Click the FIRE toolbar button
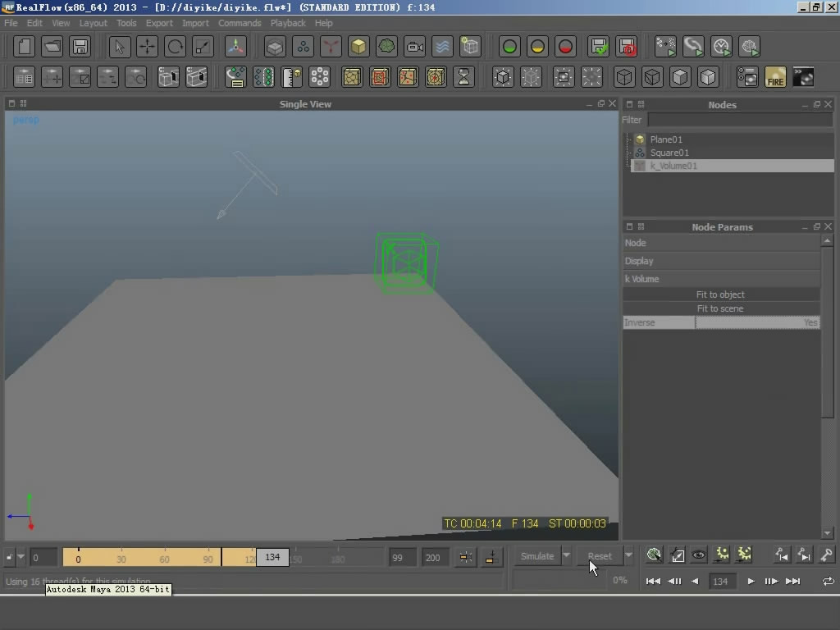 (775, 77)
